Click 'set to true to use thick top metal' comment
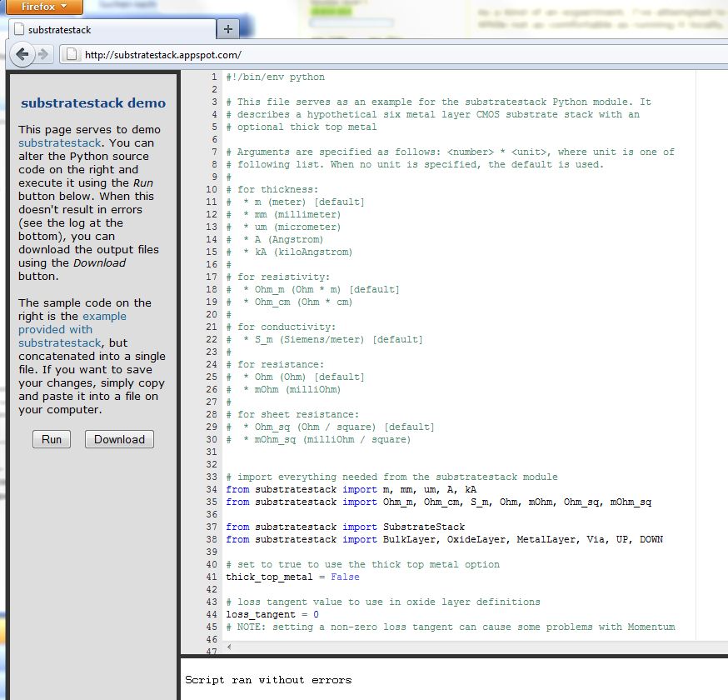This screenshot has height=700, width=728. pos(363,564)
